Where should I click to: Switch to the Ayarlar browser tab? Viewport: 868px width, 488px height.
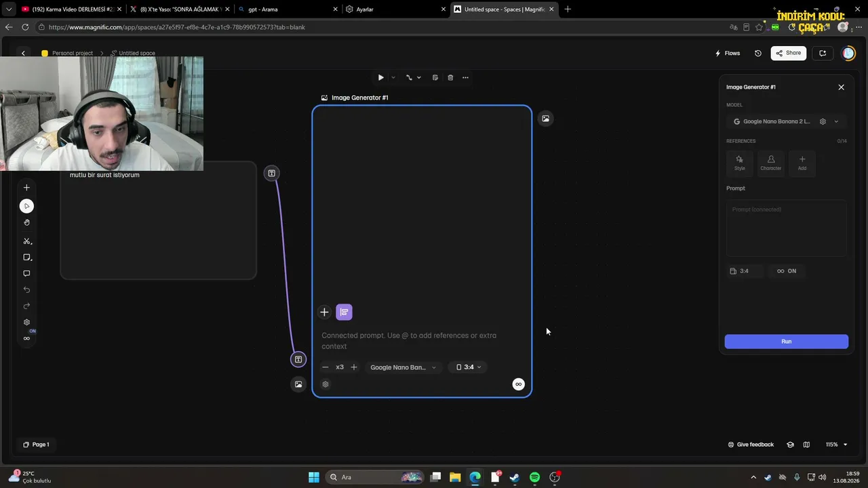pos(396,9)
